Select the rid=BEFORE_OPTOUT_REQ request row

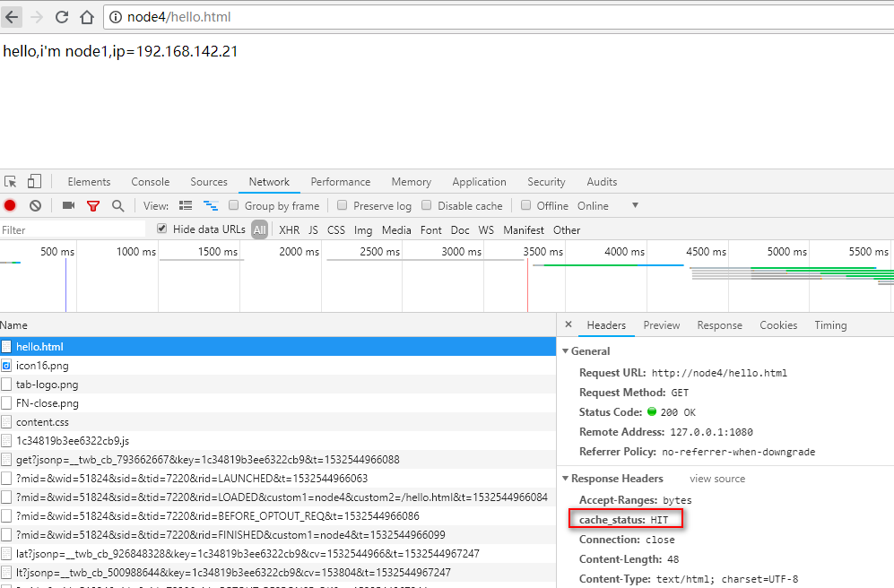[278, 515]
